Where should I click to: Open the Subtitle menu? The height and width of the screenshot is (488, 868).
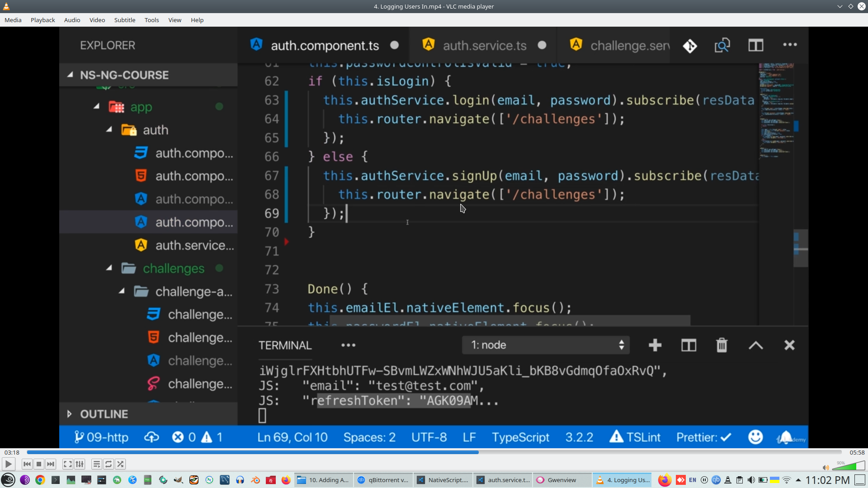click(124, 20)
